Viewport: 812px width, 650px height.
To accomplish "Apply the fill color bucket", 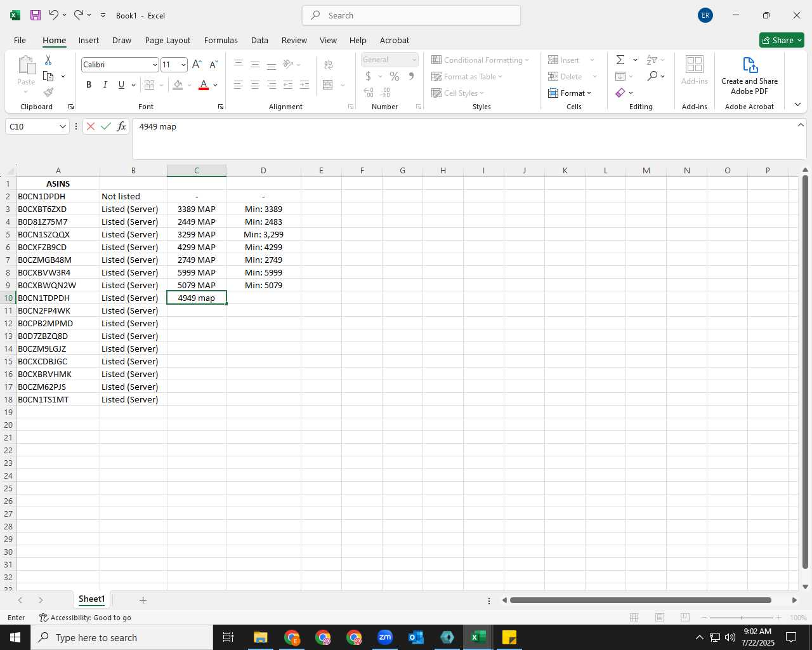I will click(x=178, y=85).
